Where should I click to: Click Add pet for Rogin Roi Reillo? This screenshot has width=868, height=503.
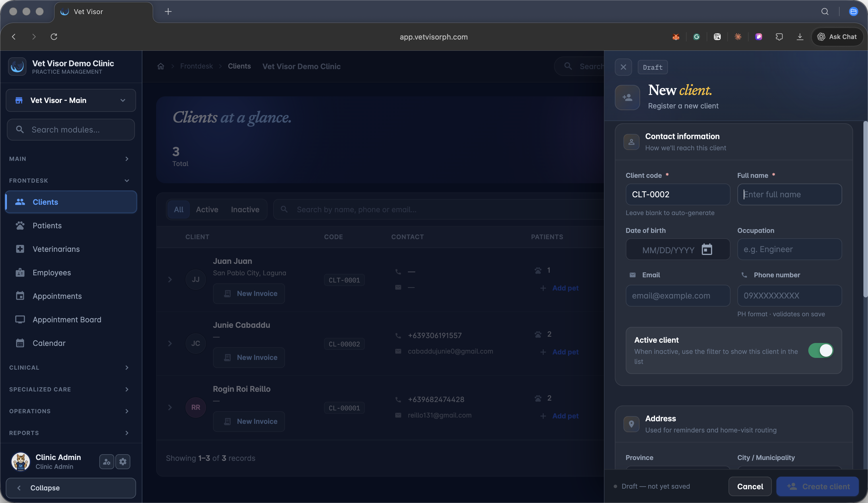tap(559, 416)
